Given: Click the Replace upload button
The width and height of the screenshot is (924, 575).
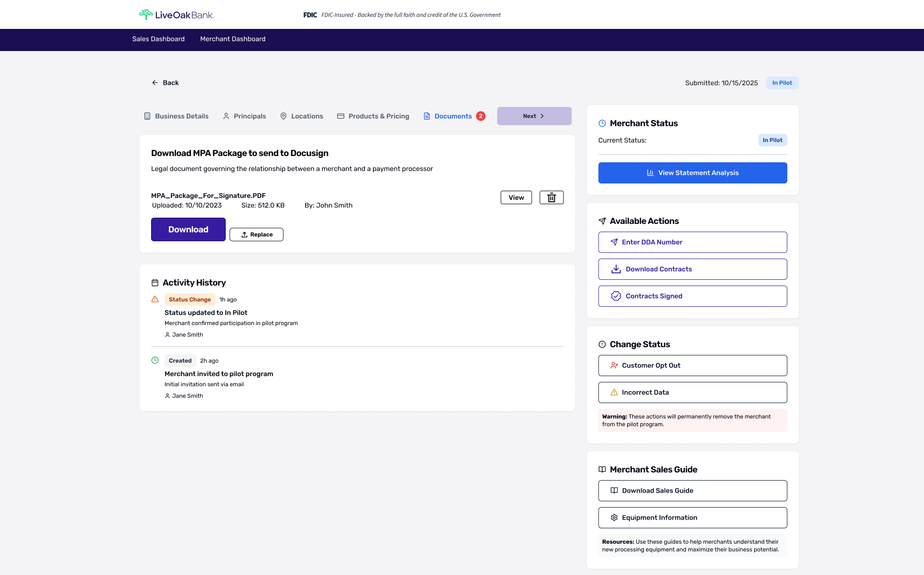Looking at the screenshot, I should tap(256, 235).
